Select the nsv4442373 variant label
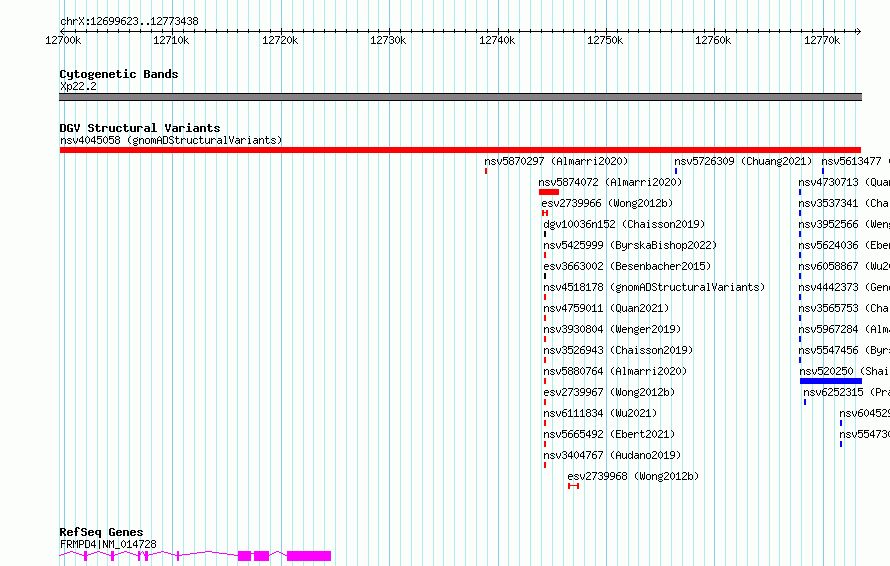Screen dimensions: 890x566 [844, 287]
